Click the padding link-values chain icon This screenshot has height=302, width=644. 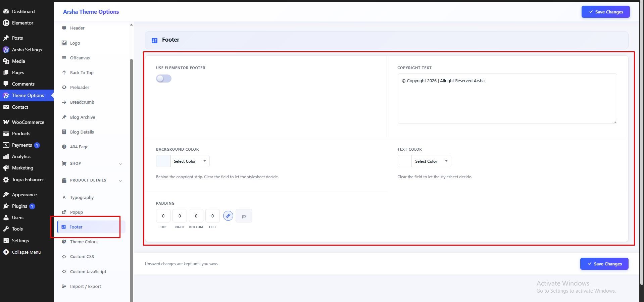click(x=228, y=216)
